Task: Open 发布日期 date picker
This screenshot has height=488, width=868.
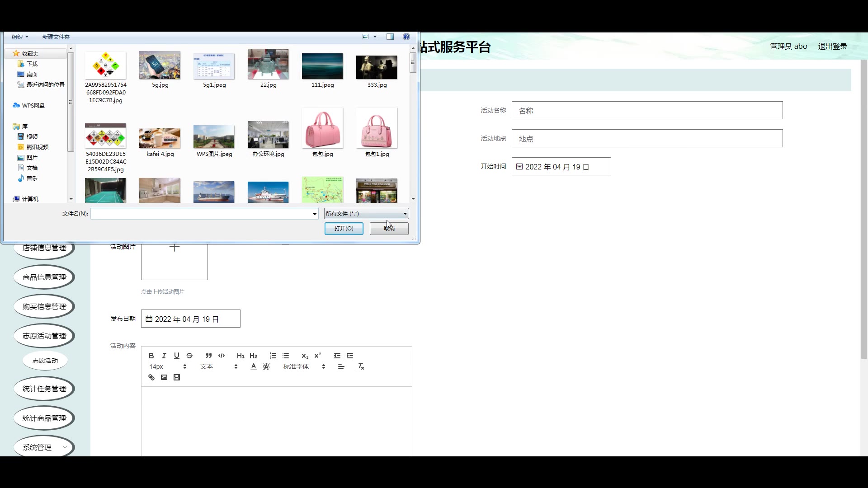Action: pos(190,319)
